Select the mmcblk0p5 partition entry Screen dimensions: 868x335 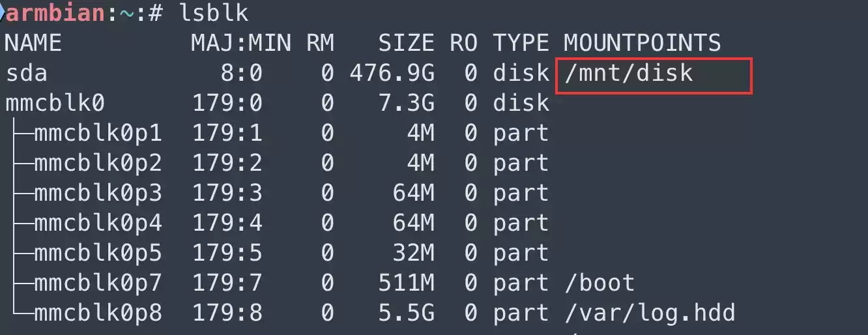click(98, 253)
